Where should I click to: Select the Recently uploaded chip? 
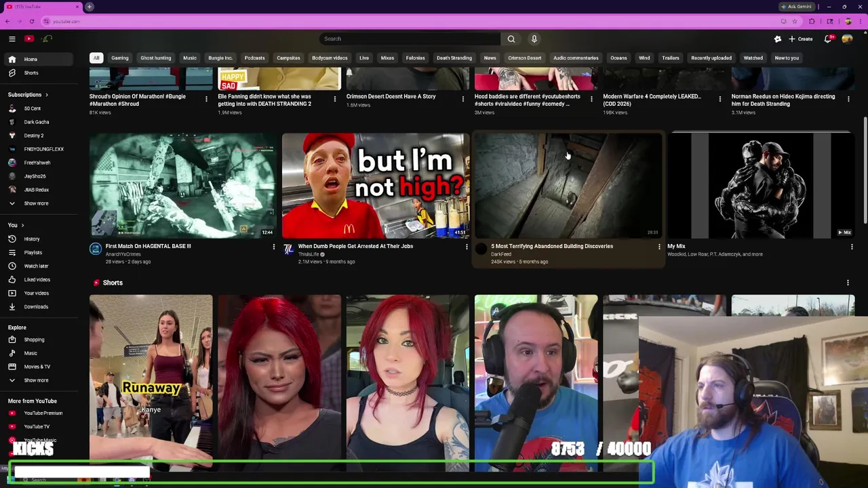tap(711, 58)
